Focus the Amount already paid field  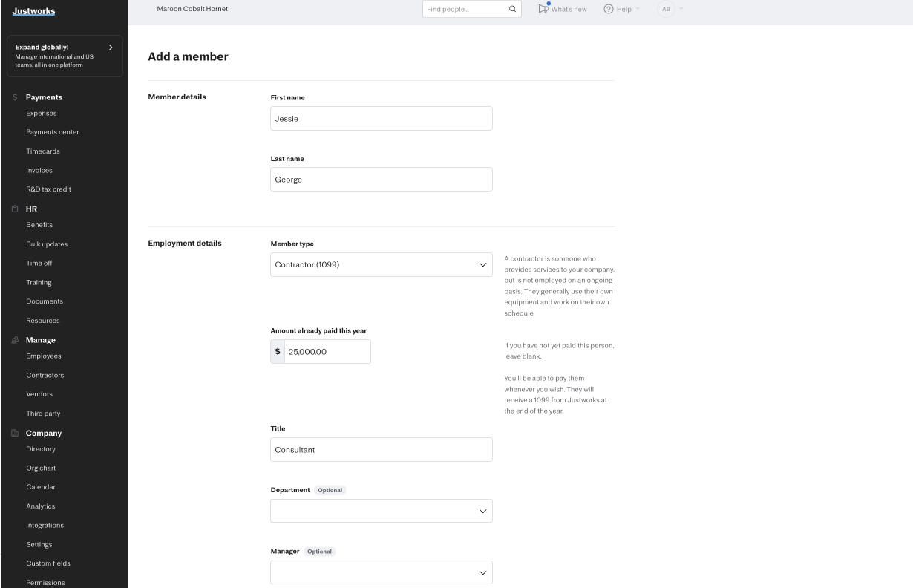tap(327, 352)
